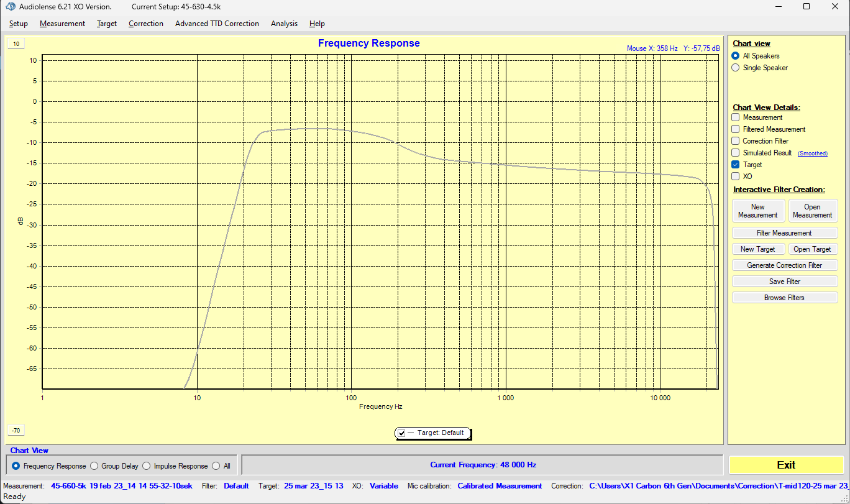850x504 pixels.
Task: Click the New Target button
Action: pos(758,249)
